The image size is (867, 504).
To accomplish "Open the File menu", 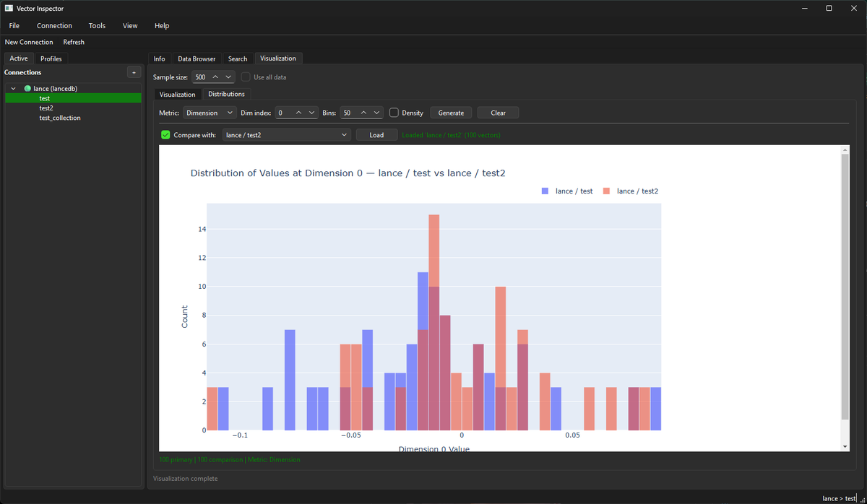I will coord(14,25).
